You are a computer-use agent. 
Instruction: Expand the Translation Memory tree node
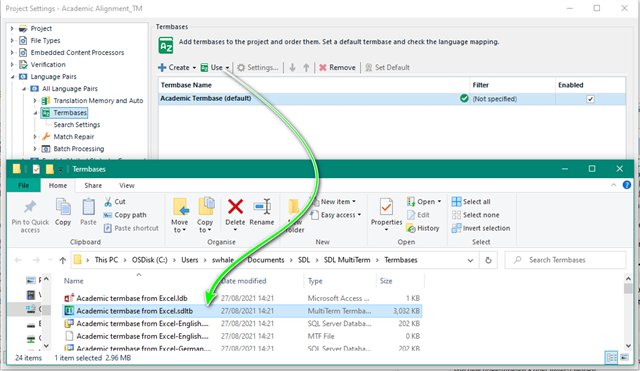click(35, 100)
